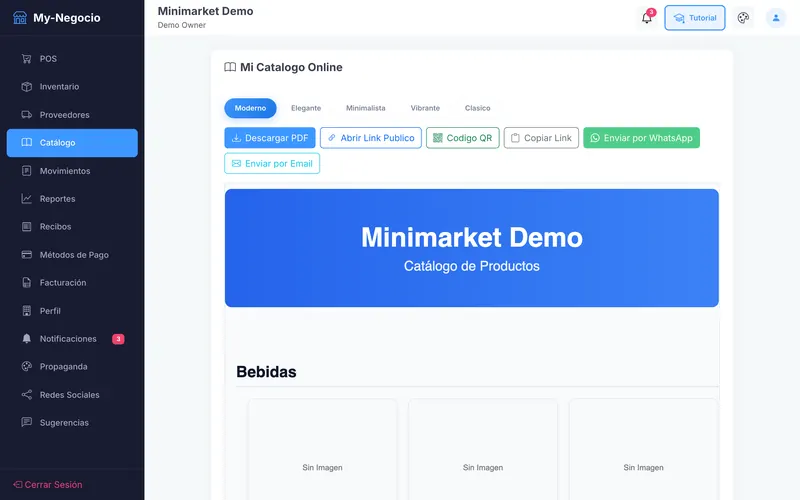Choose the Vibrante style tab
The width and height of the screenshot is (800, 500).
click(425, 108)
